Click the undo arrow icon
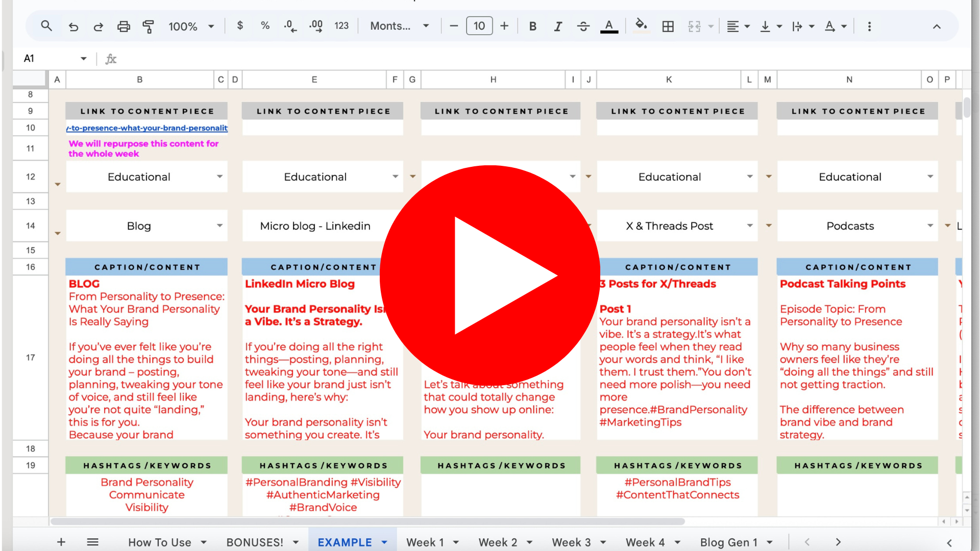The width and height of the screenshot is (980, 551). [x=73, y=27]
